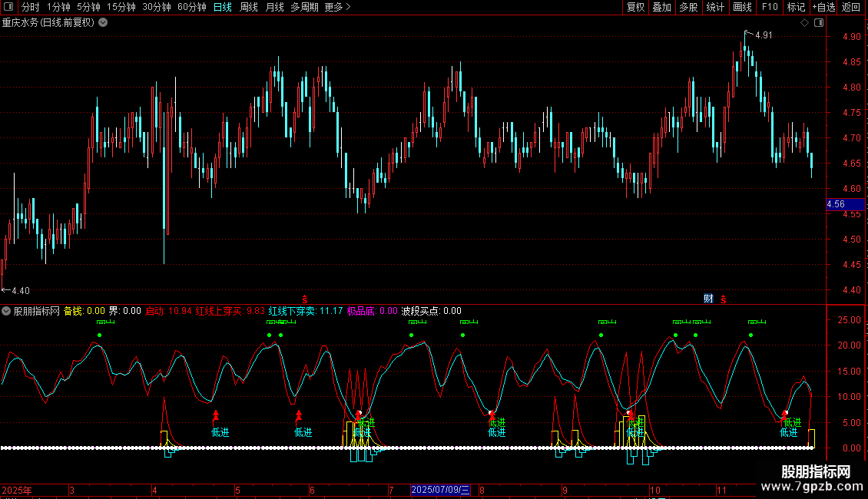Click the 波段买点: 0.00 value
Screen dimensions: 868x499
[x=431, y=312]
